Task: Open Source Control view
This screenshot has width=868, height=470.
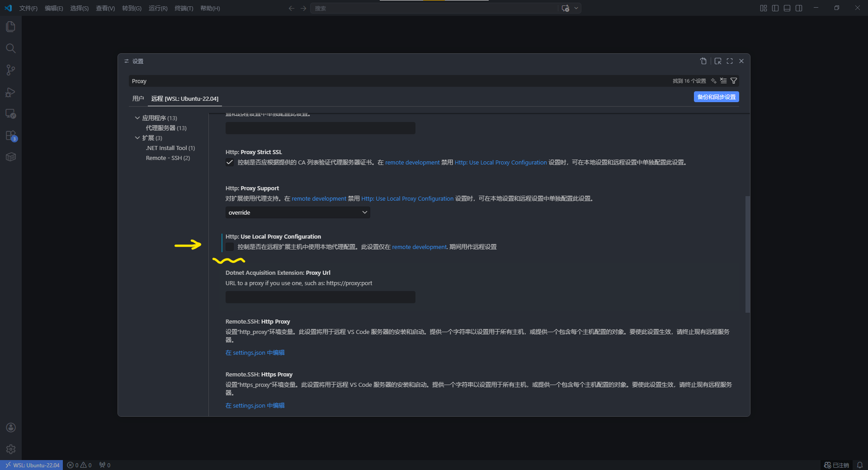Action: point(11,70)
